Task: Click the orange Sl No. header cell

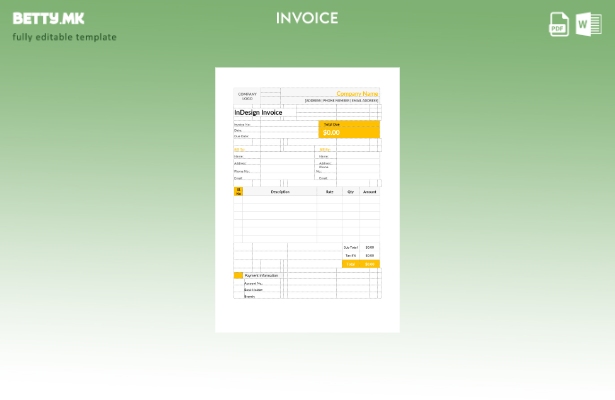Action: (x=238, y=190)
